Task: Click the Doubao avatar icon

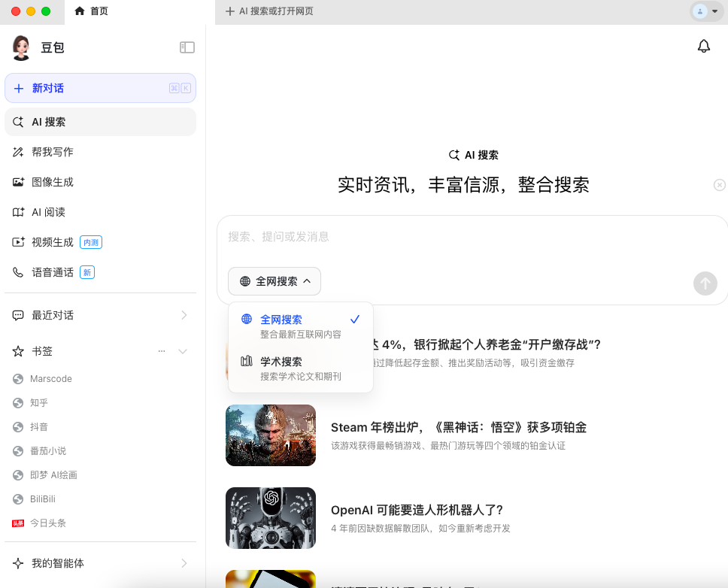Action: click(21, 47)
